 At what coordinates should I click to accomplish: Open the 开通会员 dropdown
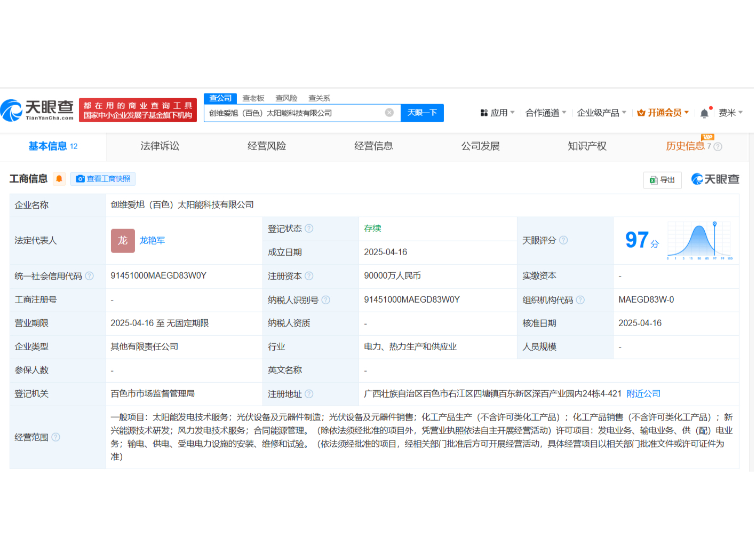663,113
